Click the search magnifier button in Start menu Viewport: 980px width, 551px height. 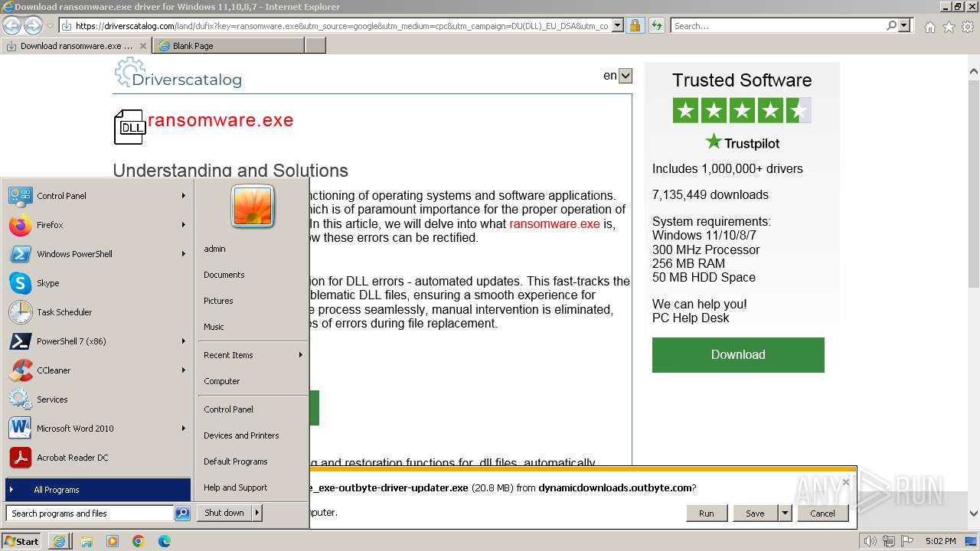(182, 514)
